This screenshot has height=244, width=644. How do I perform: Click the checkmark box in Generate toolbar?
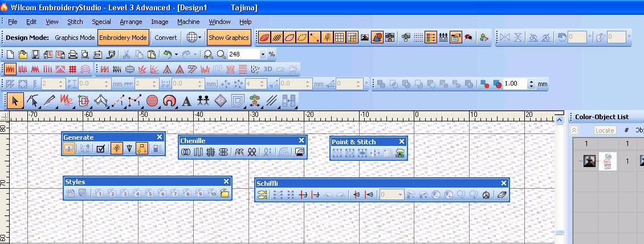coord(101,149)
